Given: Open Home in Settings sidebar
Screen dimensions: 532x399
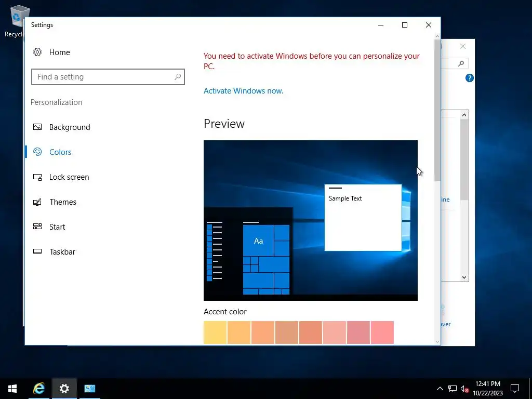Looking at the screenshot, I should click(59, 52).
